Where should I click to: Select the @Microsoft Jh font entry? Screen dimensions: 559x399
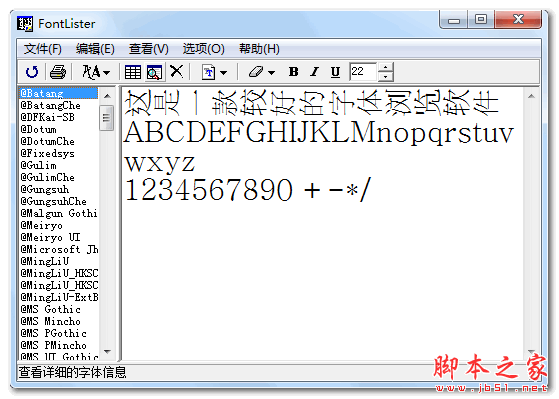[58, 249]
